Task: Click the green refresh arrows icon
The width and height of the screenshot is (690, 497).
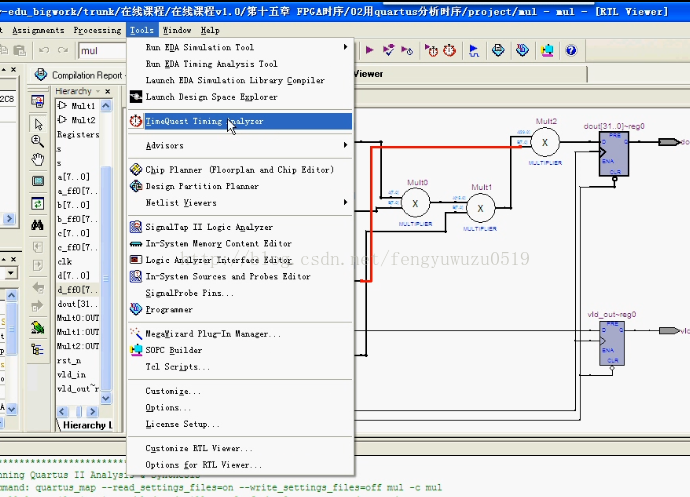Action: (x=38, y=203)
